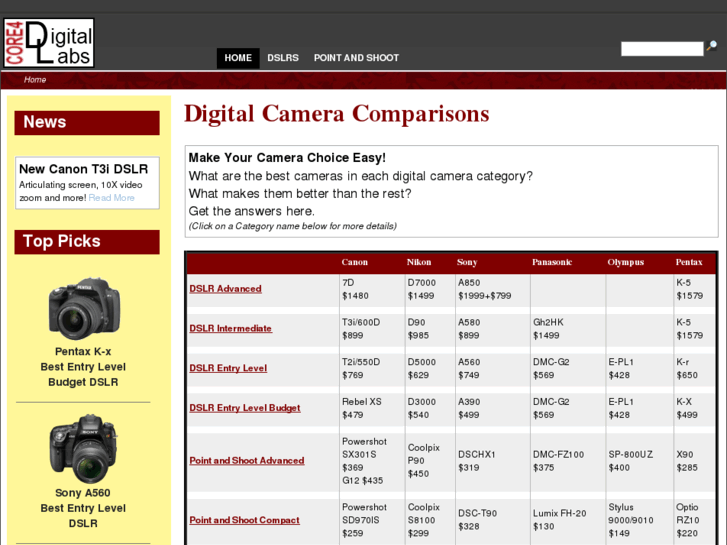
Task: Click the Sony A560 Best Entry Level caption
Action: coord(83,508)
